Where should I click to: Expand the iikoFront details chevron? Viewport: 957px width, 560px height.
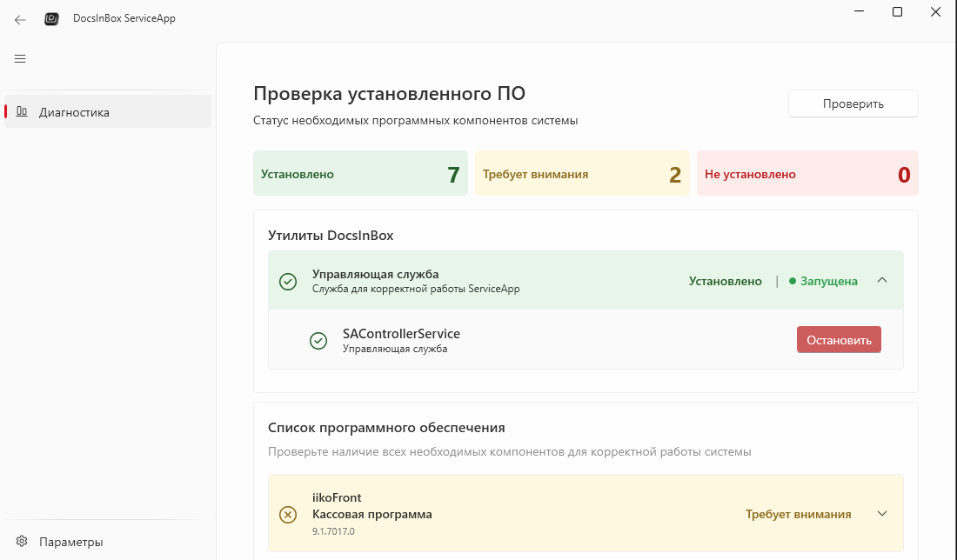[882, 513]
